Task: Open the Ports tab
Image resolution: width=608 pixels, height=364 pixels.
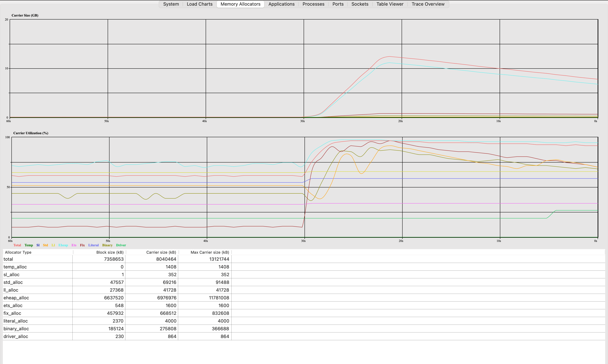Action: pos(338,4)
